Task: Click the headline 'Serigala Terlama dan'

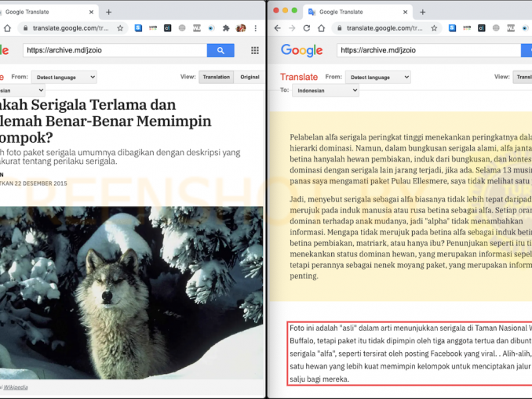Action: 104,105
